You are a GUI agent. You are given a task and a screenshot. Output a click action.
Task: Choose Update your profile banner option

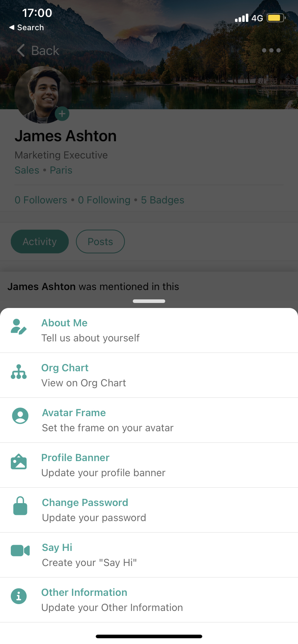coord(149,465)
